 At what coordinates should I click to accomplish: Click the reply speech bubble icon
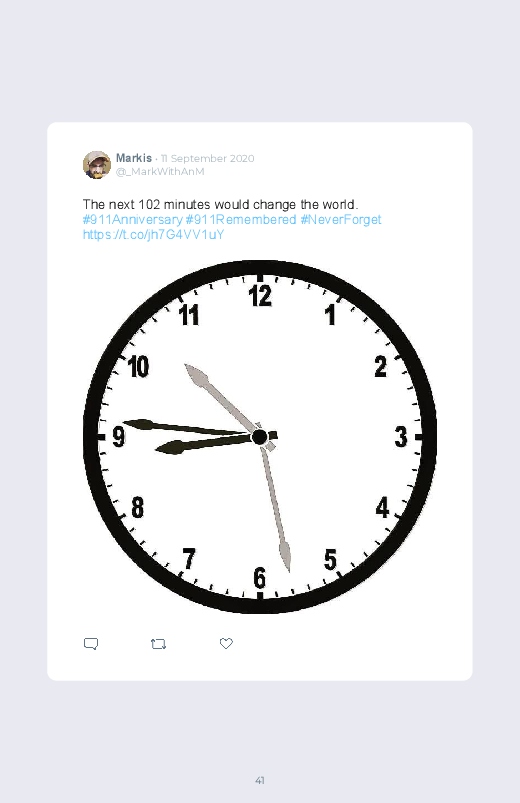coord(91,644)
